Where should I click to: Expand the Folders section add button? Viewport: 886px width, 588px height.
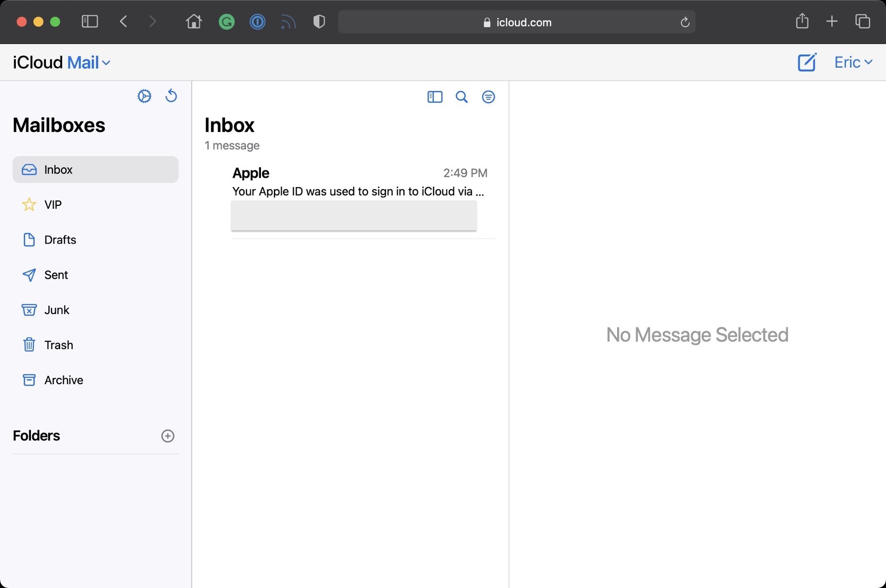pyautogui.click(x=168, y=436)
